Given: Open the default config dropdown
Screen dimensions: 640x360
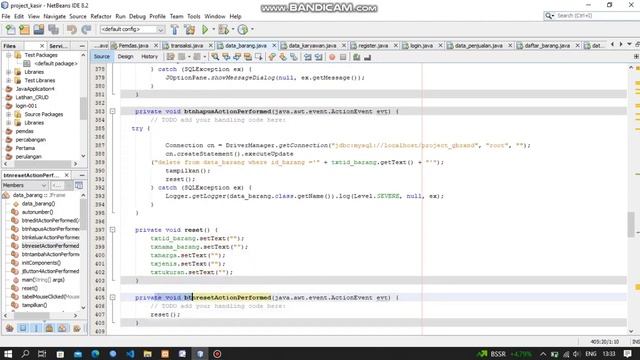Looking at the screenshot, I should pos(132,29).
